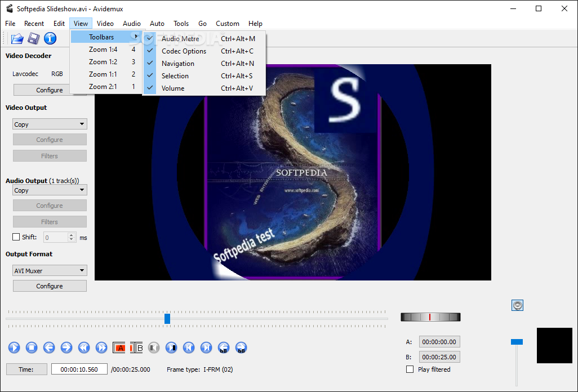The width and height of the screenshot is (578, 392).
Task: Close the open View menu
Action: (81, 24)
